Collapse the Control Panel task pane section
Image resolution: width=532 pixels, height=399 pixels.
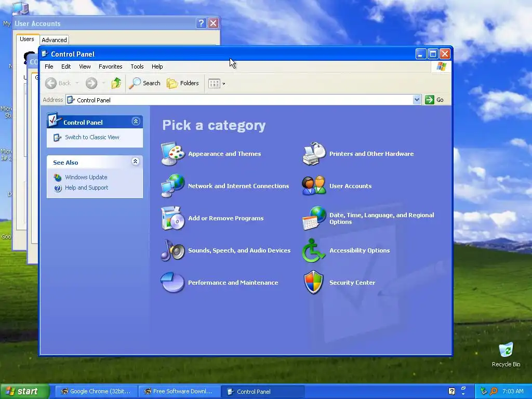point(136,122)
